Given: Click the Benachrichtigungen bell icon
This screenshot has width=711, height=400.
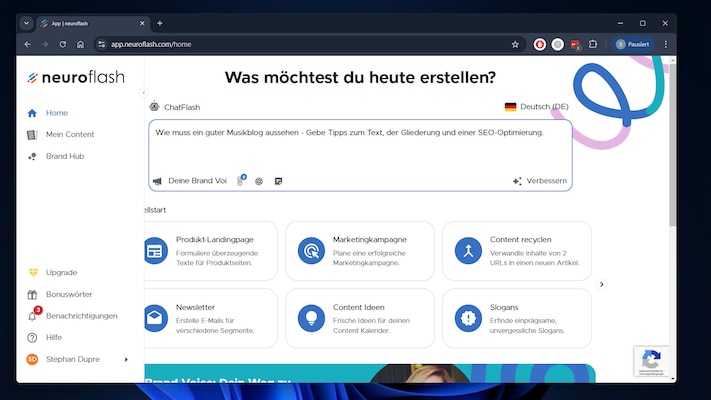Looking at the screenshot, I should pos(32,316).
